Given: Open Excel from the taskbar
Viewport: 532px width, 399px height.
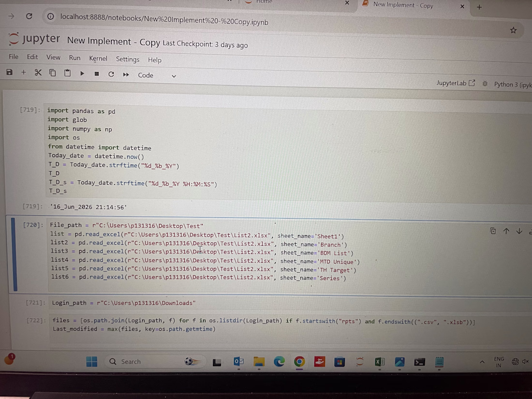Looking at the screenshot, I should pos(380,362).
